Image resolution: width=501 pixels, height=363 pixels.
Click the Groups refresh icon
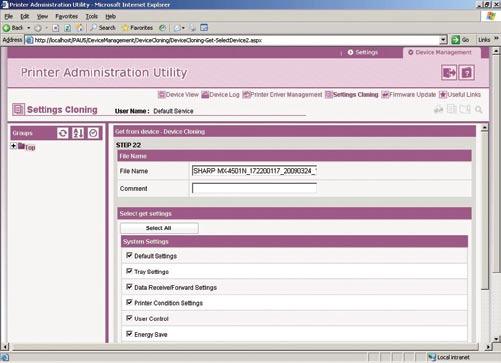(x=62, y=133)
